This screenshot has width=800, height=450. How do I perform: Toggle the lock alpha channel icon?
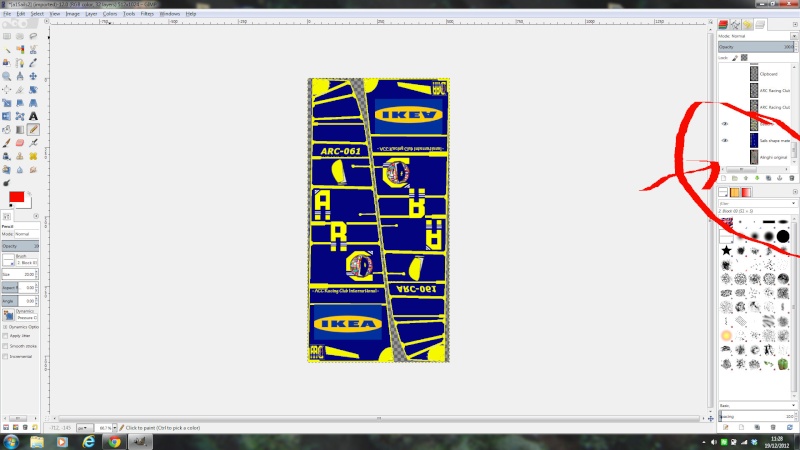pyautogui.click(x=744, y=58)
